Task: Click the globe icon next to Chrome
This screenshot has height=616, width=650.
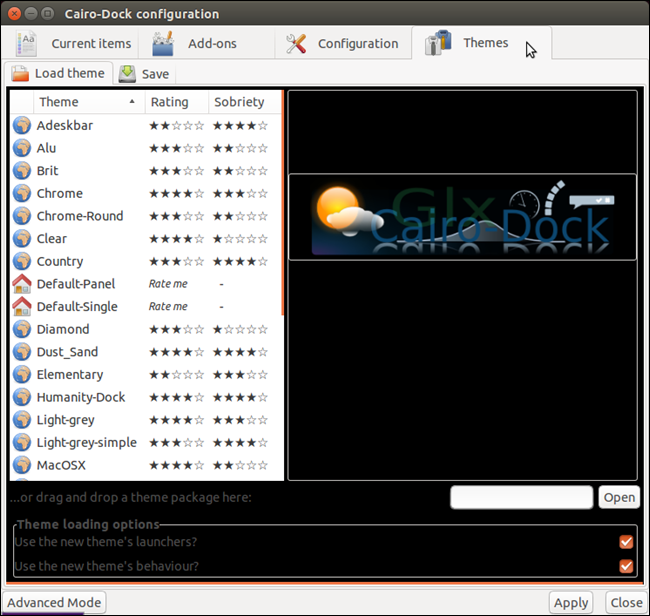Action: 22,193
